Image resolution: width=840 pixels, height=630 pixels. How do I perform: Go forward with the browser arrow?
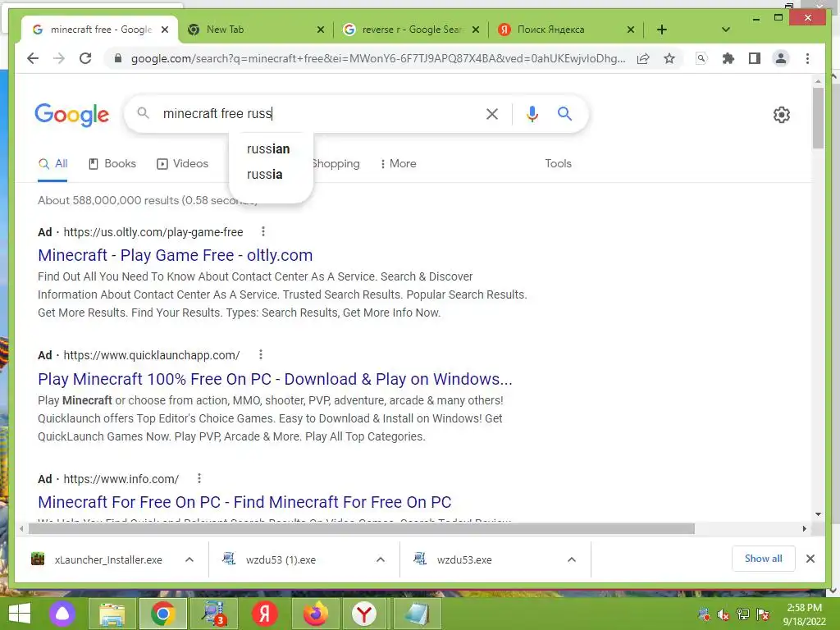59,58
